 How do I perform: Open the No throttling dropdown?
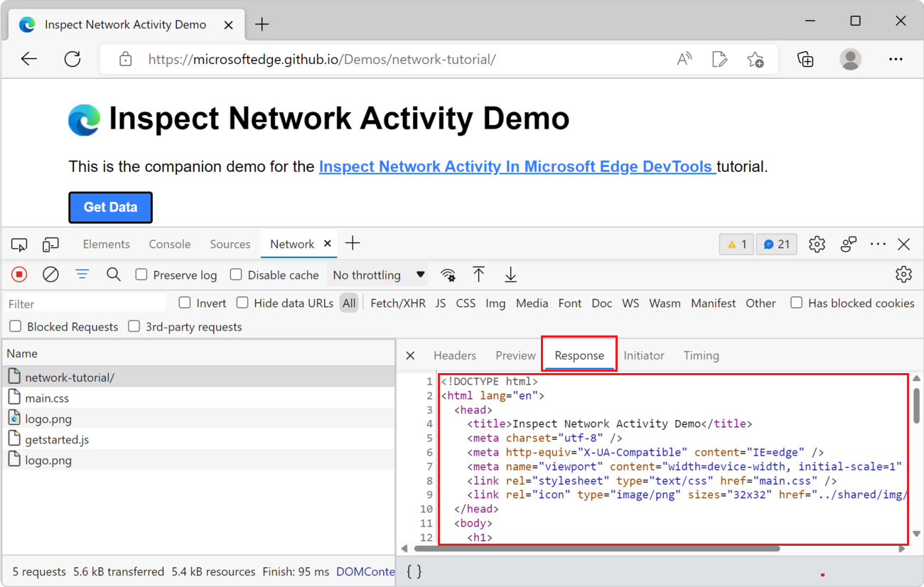379,275
